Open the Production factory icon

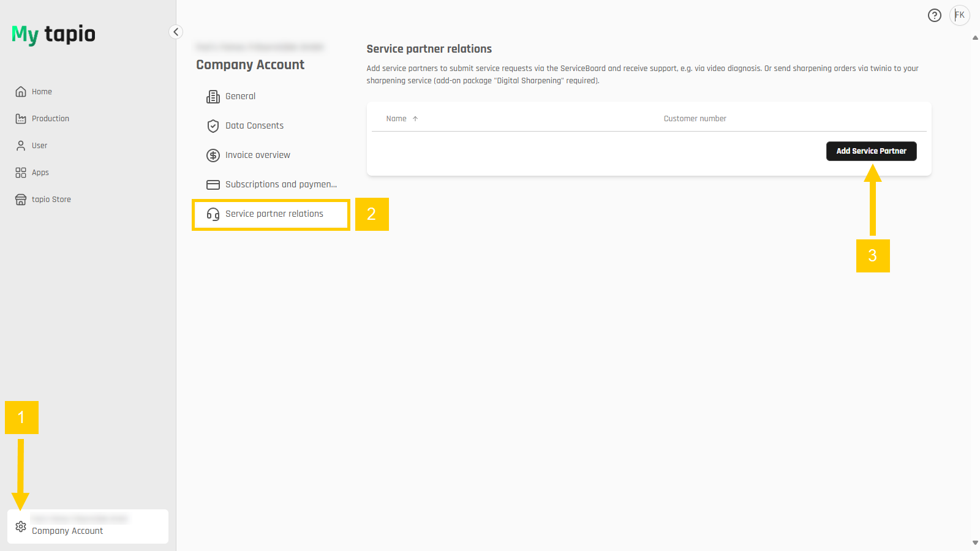tap(21, 119)
